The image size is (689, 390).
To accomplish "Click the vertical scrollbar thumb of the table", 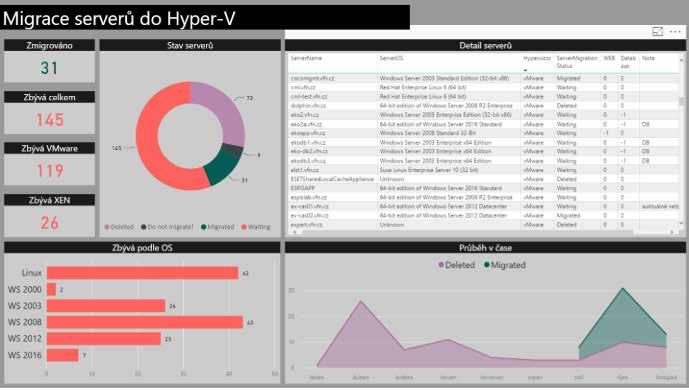I will pos(682,101).
